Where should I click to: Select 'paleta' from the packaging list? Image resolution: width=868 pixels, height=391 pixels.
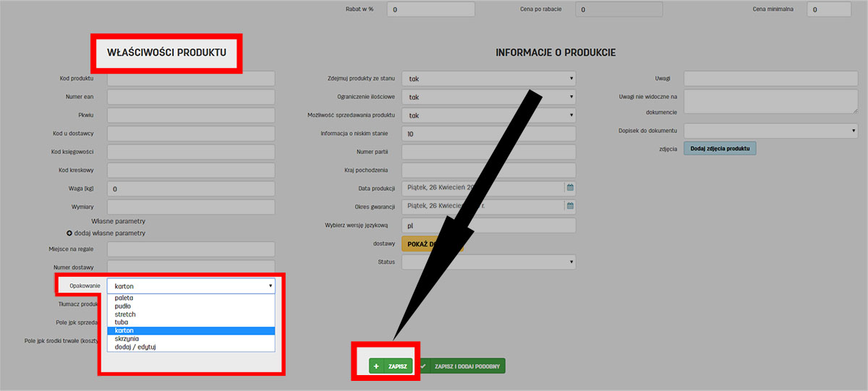[x=124, y=298]
